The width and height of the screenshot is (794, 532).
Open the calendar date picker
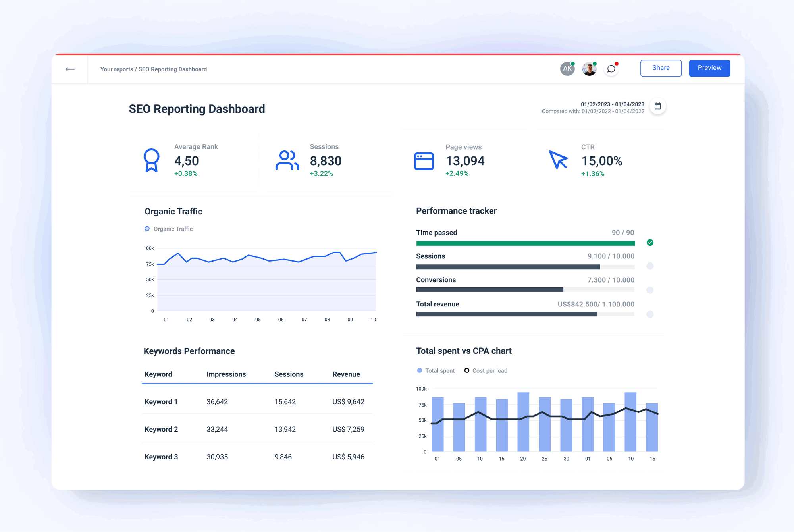(x=658, y=106)
